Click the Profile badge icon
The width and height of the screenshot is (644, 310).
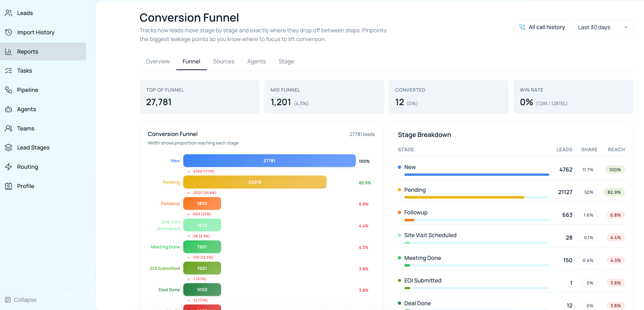pos(9,186)
